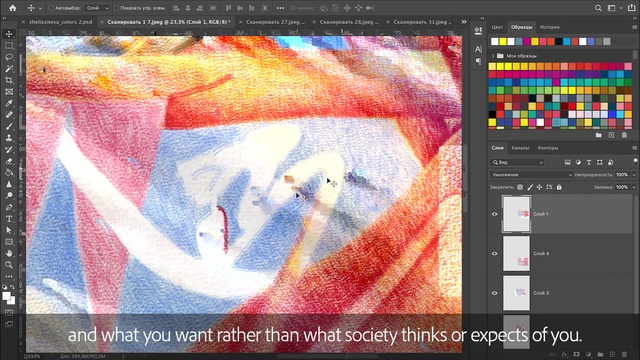The height and width of the screenshot is (360, 640).
Task: Select the Healing Brush tool
Action: [x=9, y=115]
